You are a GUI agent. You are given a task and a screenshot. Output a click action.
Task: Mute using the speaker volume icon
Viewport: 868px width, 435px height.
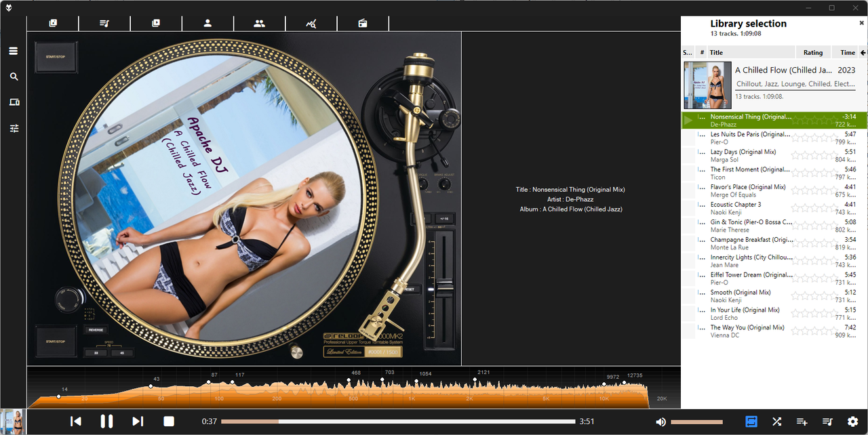click(x=660, y=421)
